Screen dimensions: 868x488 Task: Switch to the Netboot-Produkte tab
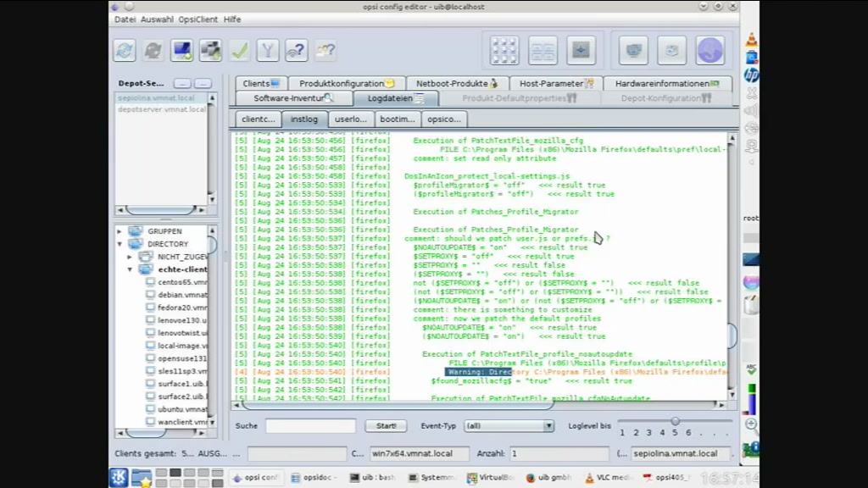click(x=457, y=84)
